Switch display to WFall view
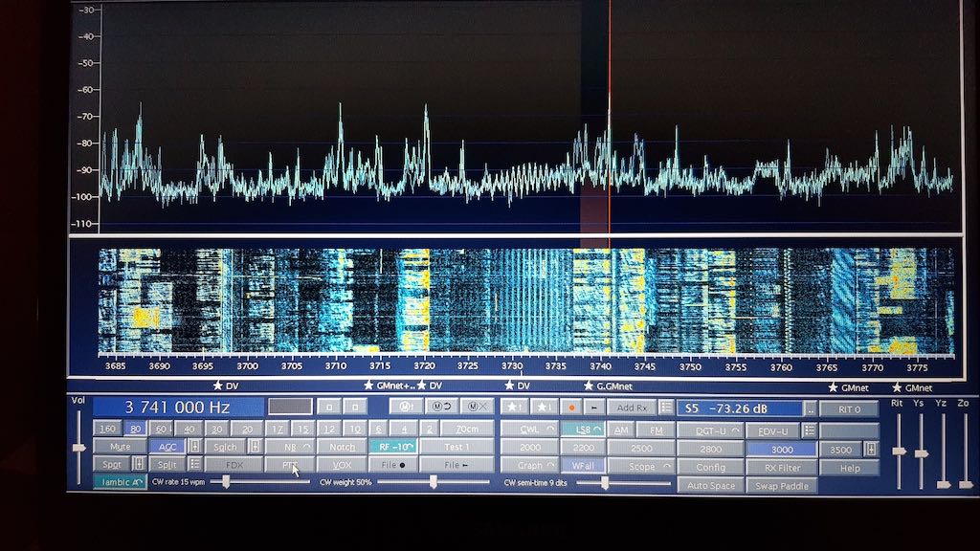Image resolution: width=980 pixels, height=551 pixels. 583,466
